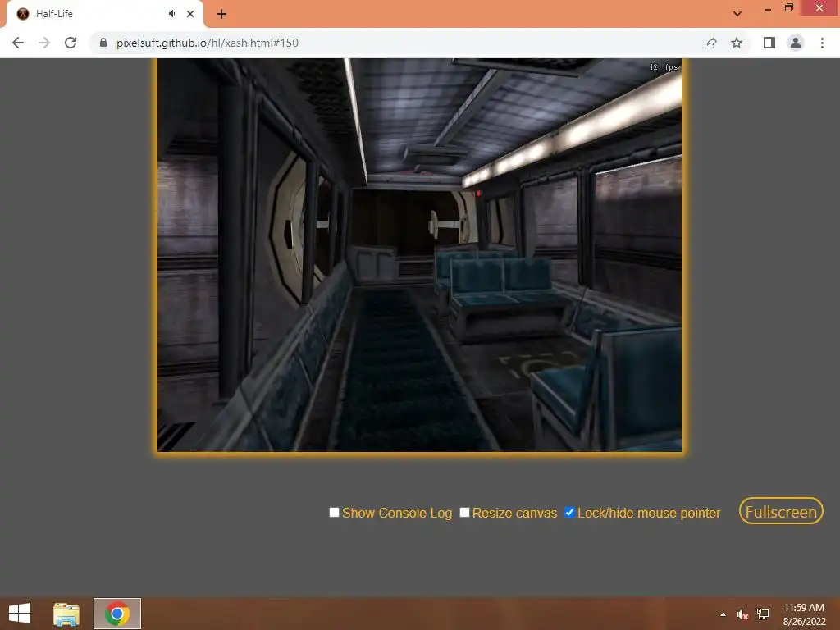Click inside the Half-Life game canvas
The width and height of the screenshot is (840, 630).
(x=420, y=255)
